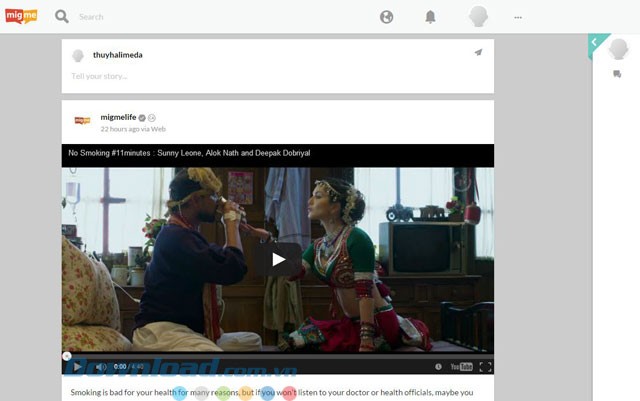Viewport: 640px width, 401px height.
Task: Type in the Search field
Action: click(200, 17)
